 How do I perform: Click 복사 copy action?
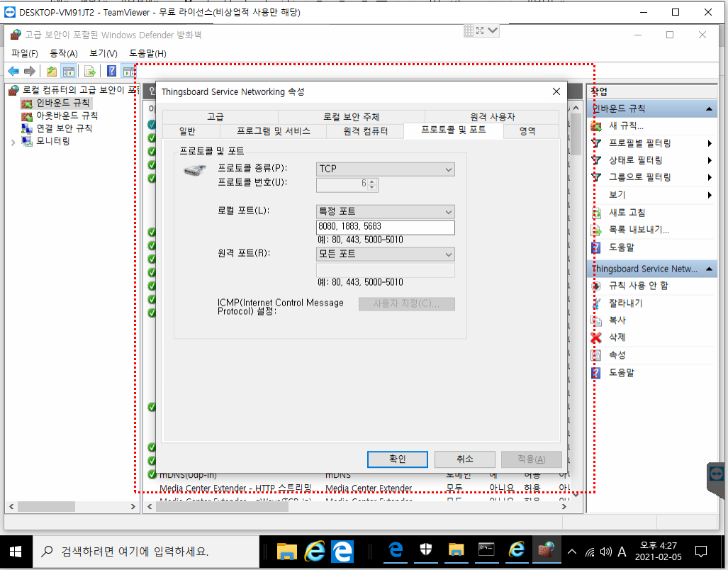[x=617, y=320]
